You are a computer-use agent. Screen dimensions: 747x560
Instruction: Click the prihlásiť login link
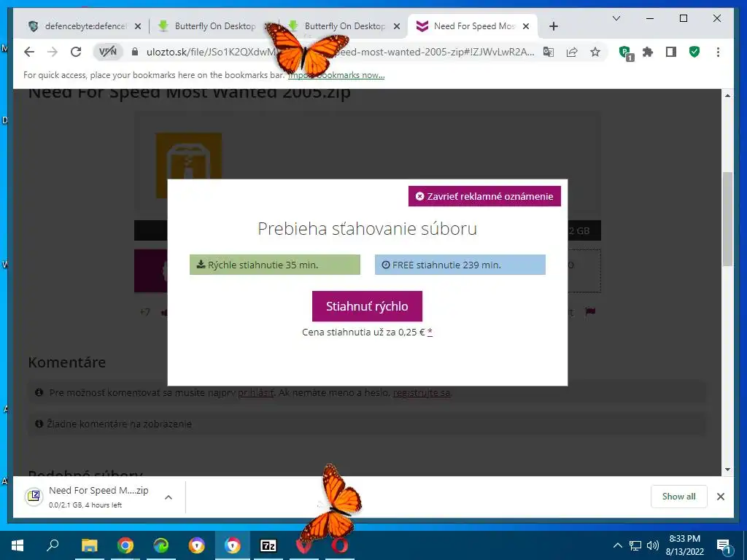click(256, 393)
